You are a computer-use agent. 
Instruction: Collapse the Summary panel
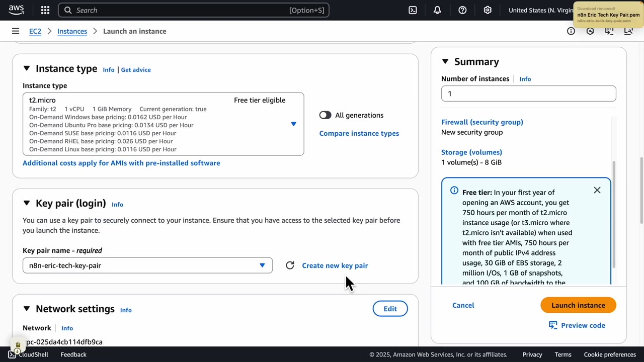(445, 61)
